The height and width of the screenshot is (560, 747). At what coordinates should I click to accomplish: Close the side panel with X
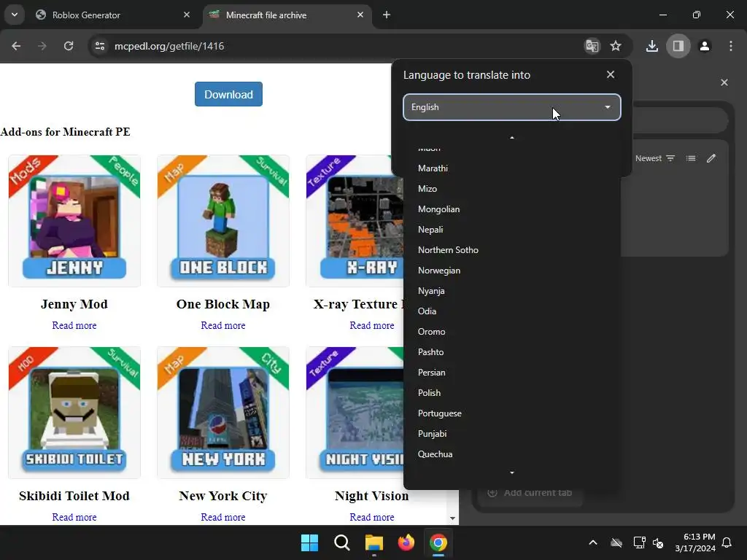click(x=724, y=82)
